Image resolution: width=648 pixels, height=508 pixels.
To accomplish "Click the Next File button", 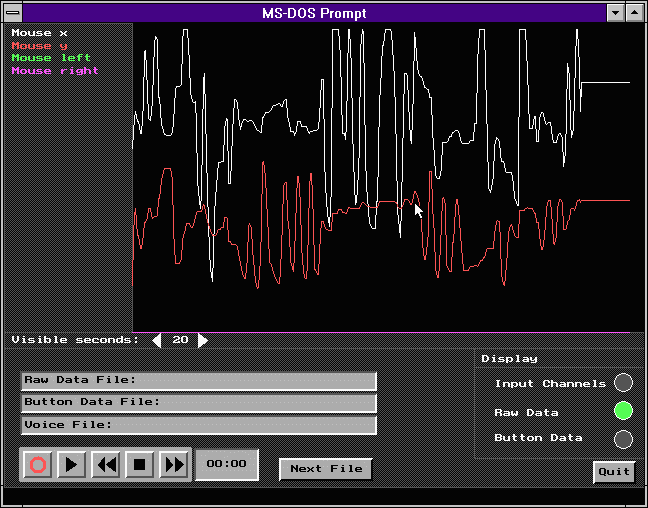I will pyautogui.click(x=326, y=469).
